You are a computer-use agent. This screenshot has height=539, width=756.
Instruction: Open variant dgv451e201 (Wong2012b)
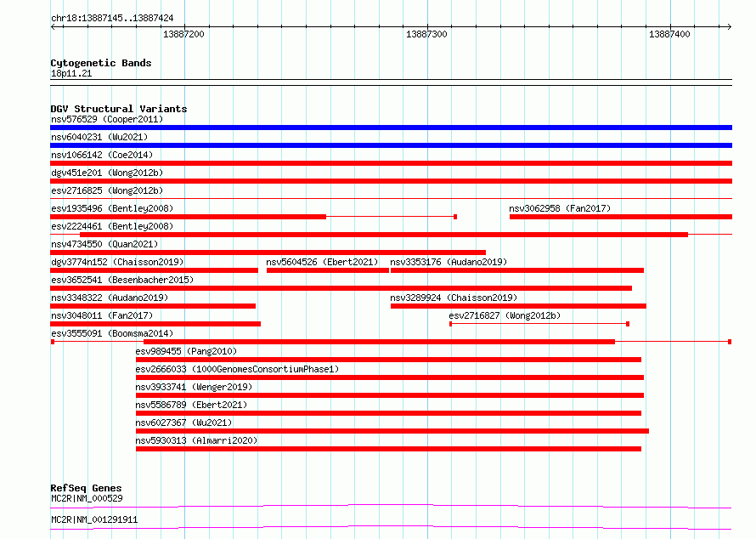(x=107, y=173)
